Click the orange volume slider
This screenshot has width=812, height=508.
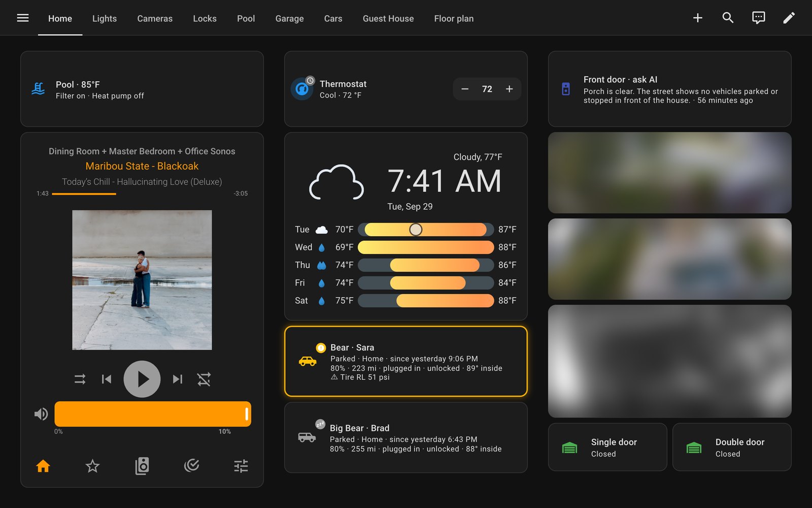pyautogui.click(x=153, y=414)
